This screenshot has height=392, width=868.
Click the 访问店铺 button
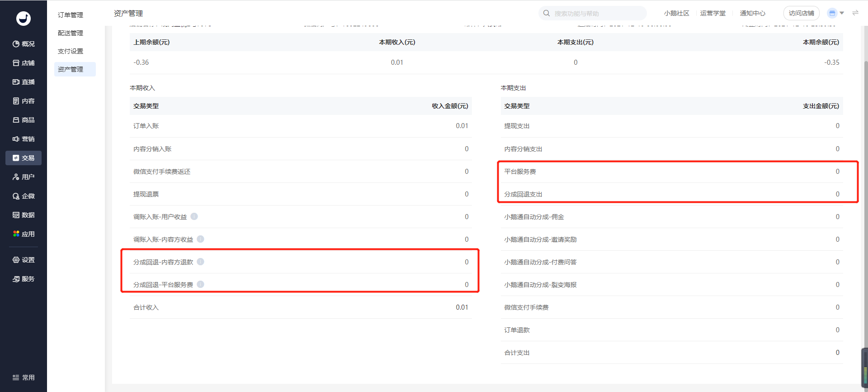point(801,13)
